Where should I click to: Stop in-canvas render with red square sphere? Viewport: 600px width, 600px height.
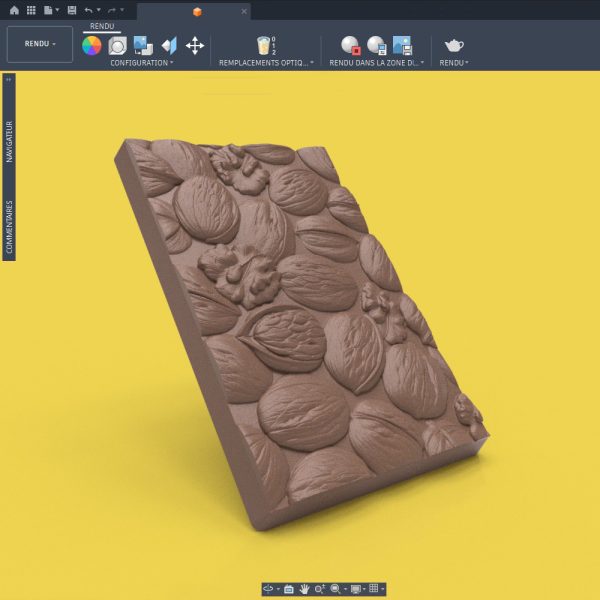click(351, 46)
